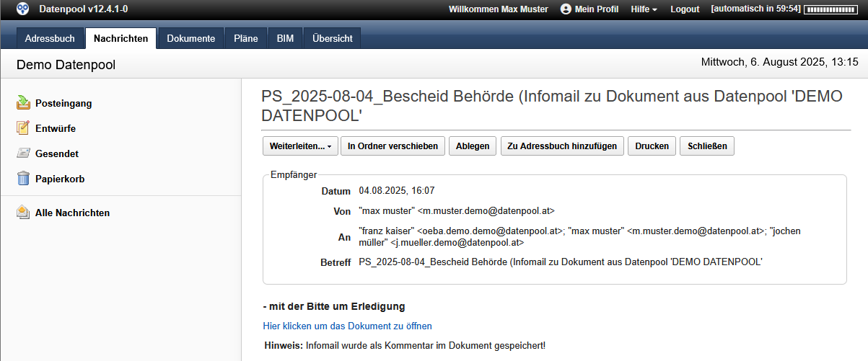Click the Willkommen Max Muster text
868x361 pixels.
pyautogui.click(x=499, y=9)
